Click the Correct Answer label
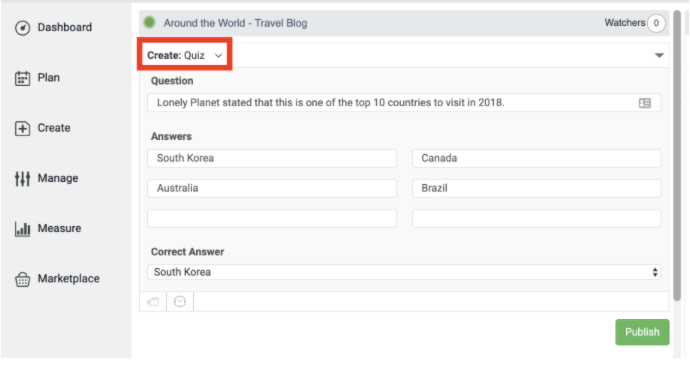 pos(187,252)
